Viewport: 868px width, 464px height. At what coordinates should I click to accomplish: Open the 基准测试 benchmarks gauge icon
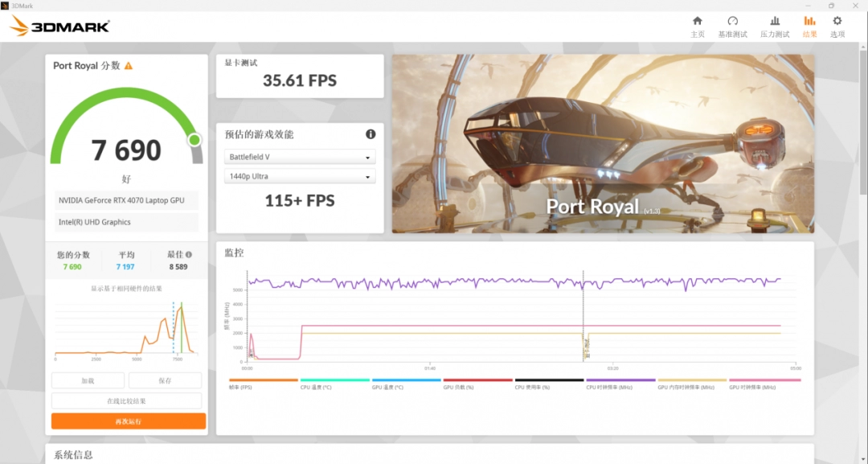pyautogui.click(x=732, y=21)
